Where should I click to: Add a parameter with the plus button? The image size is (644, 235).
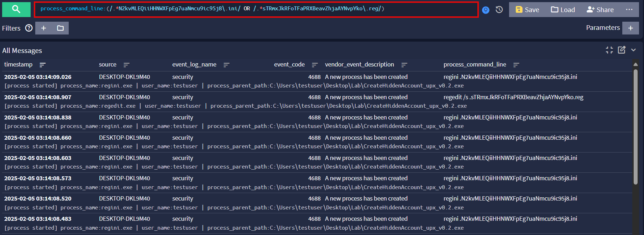click(630, 28)
